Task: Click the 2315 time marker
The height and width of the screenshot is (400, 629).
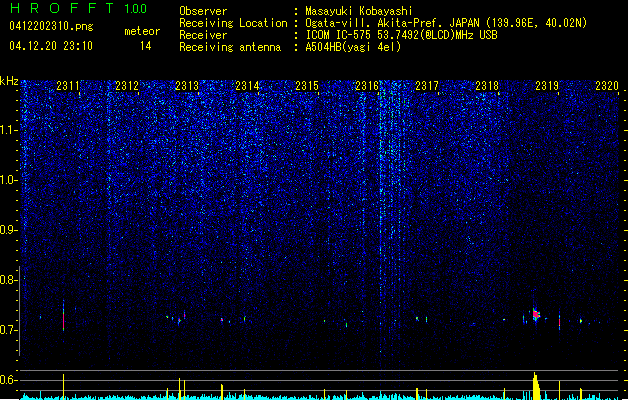Action: (x=307, y=85)
